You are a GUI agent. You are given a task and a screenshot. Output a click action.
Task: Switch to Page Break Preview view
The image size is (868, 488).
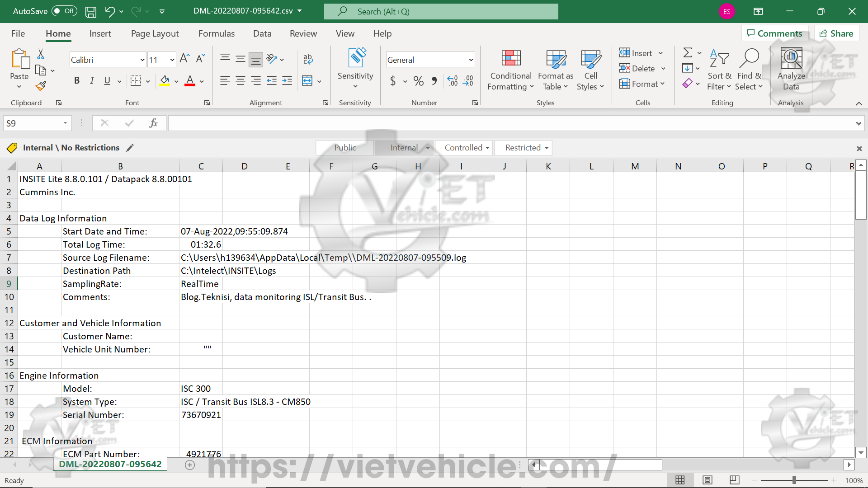734,480
